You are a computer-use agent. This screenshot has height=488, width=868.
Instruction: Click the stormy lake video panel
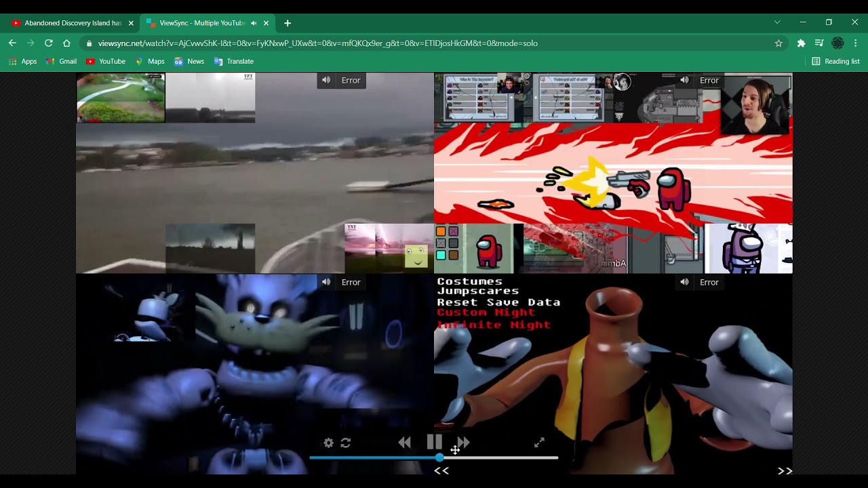tap(255, 173)
